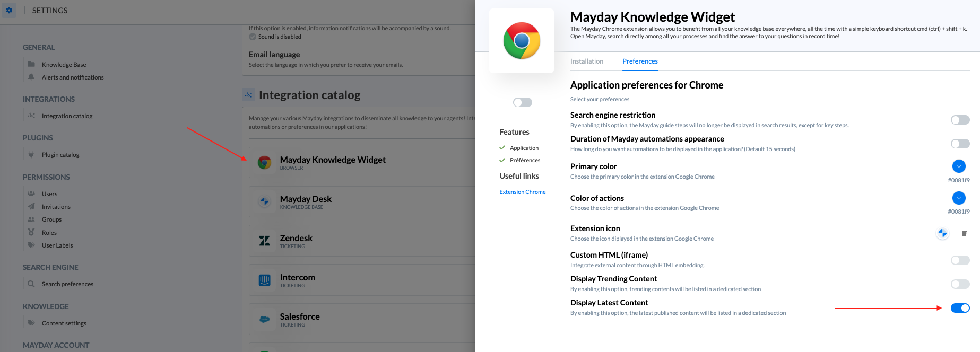Enable Search engine restriction toggle
This screenshot has width=980, height=352.
click(x=960, y=120)
